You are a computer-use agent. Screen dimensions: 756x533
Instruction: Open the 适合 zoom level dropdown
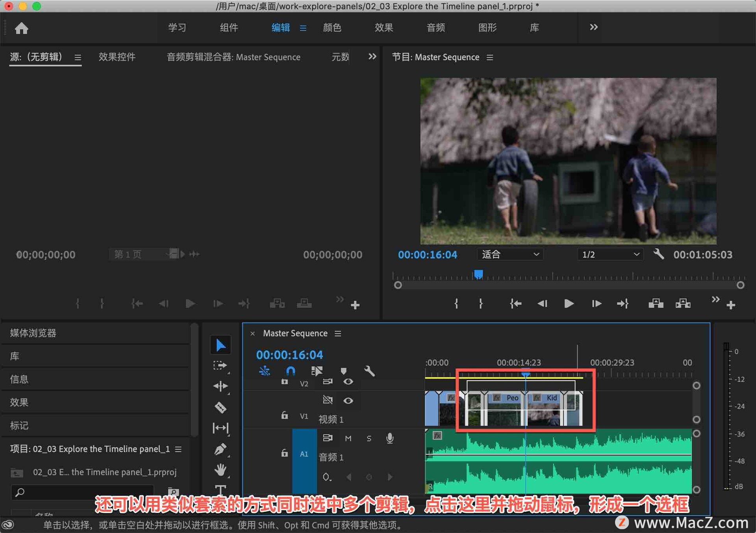tap(510, 254)
